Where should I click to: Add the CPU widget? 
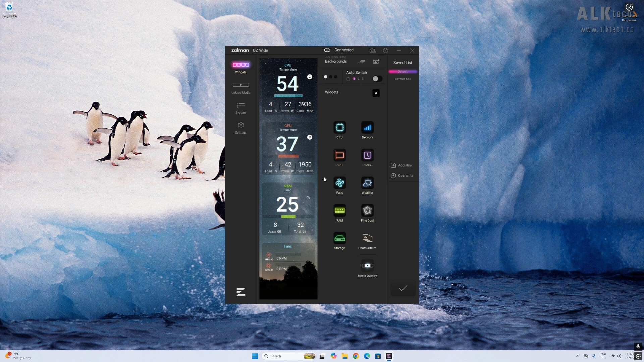pyautogui.click(x=339, y=128)
